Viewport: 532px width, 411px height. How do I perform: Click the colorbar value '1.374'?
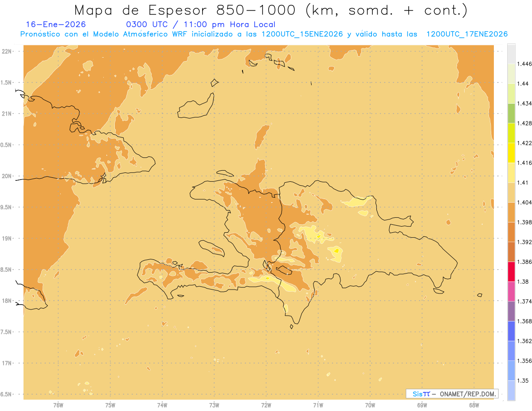tap(524, 301)
